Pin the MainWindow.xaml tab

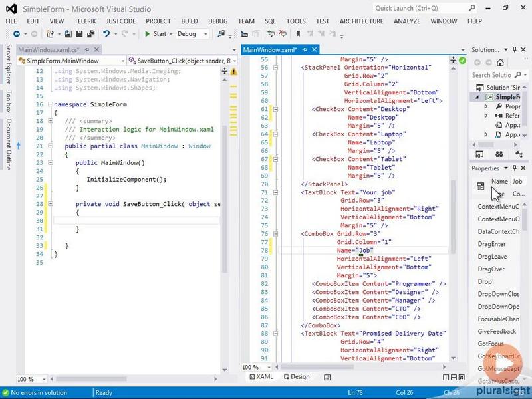(x=305, y=49)
